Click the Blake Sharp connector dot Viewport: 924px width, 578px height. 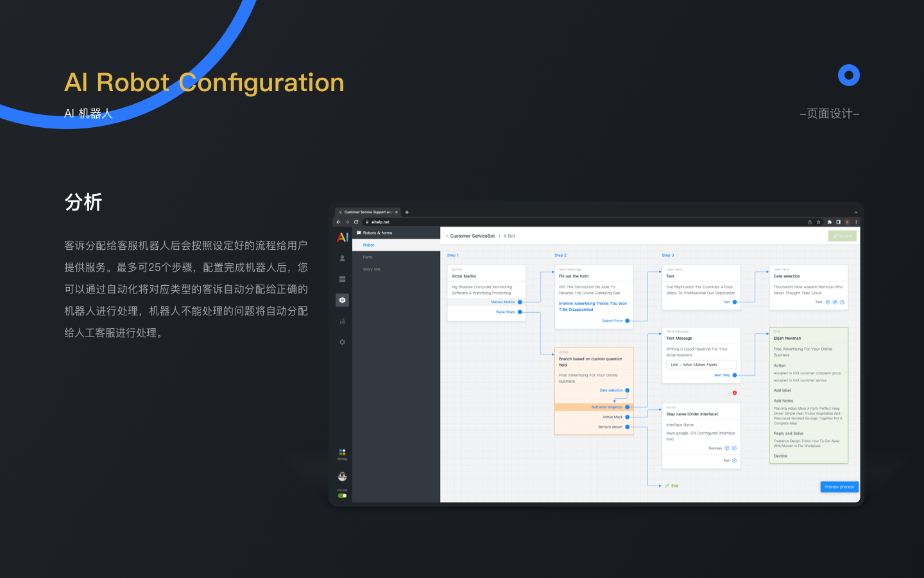(x=520, y=312)
